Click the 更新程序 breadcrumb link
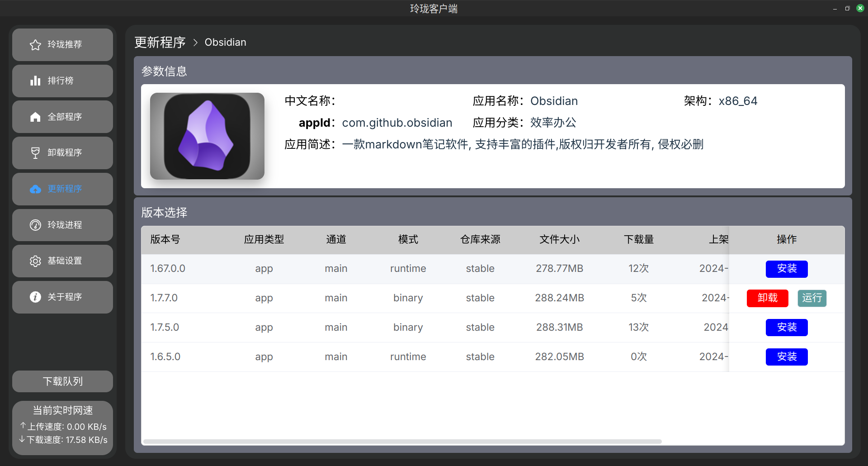Viewport: 868px width, 466px height. tap(160, 43)
